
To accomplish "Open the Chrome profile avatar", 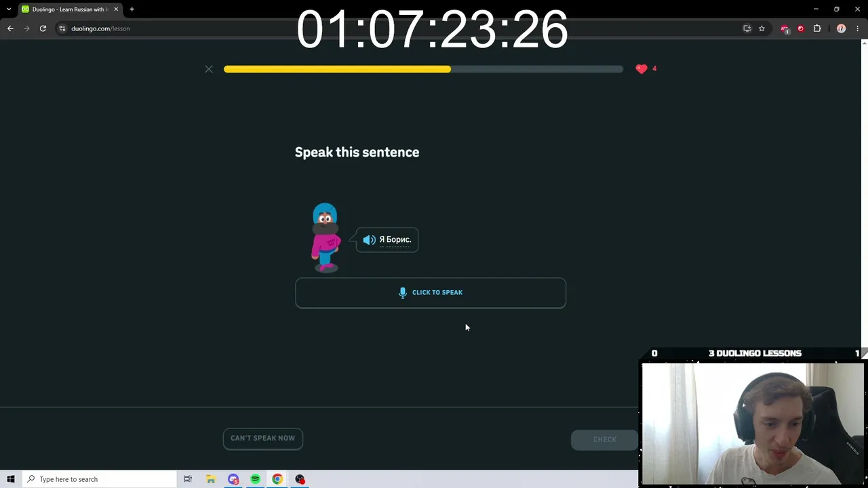I will [x=842, y=28].
